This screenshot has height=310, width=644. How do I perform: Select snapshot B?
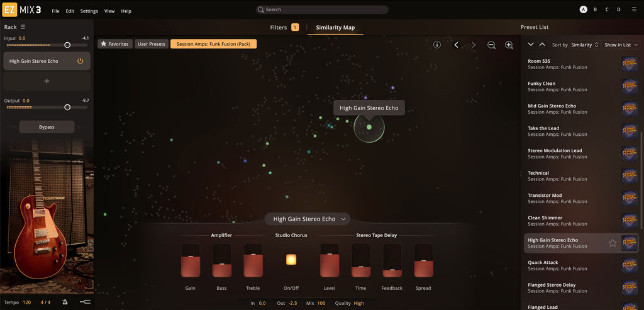595,9
